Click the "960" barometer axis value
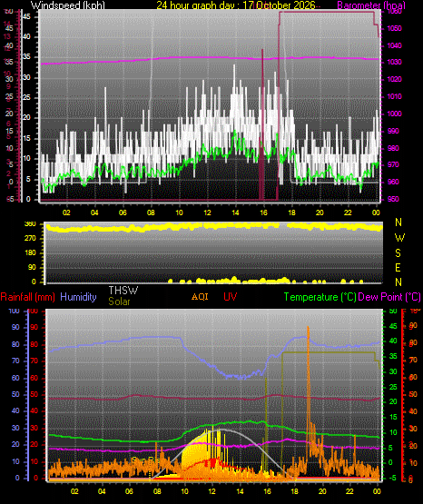Screen dimensions: 423x504 coord(393,182)
